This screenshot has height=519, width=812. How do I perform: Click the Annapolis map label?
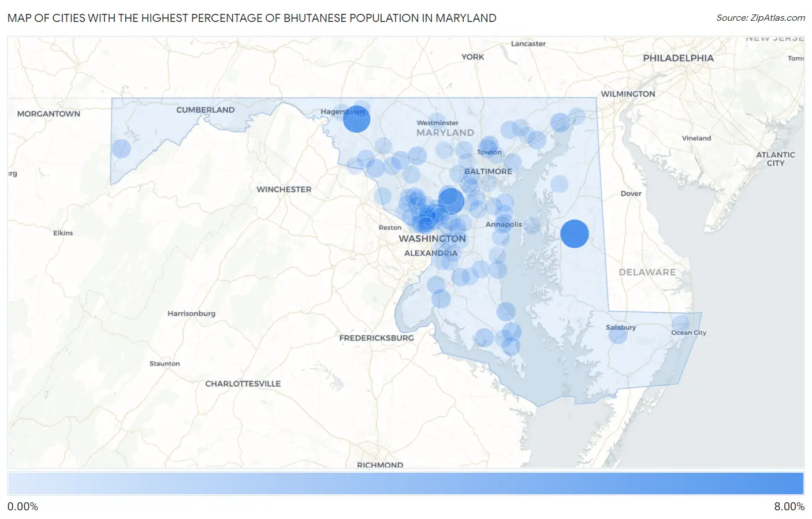click(504, 225)
